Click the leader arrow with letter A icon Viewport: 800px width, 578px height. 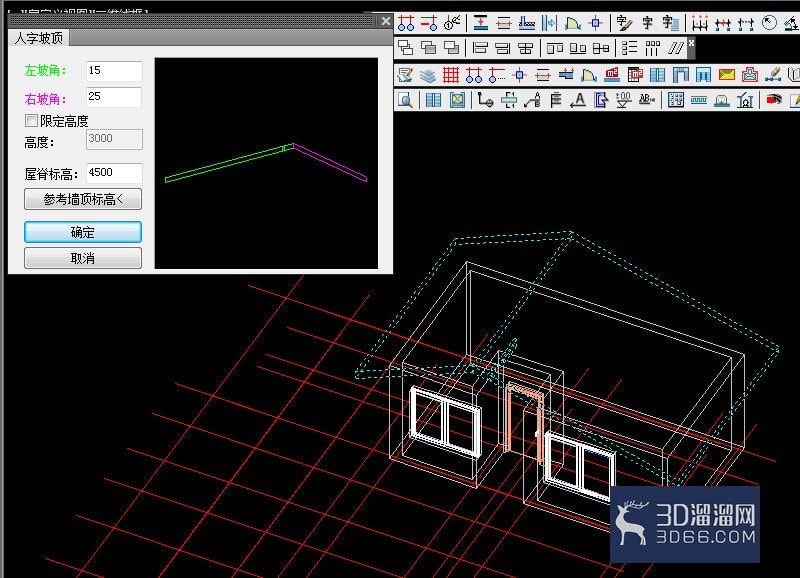click(x=578, y=100)
